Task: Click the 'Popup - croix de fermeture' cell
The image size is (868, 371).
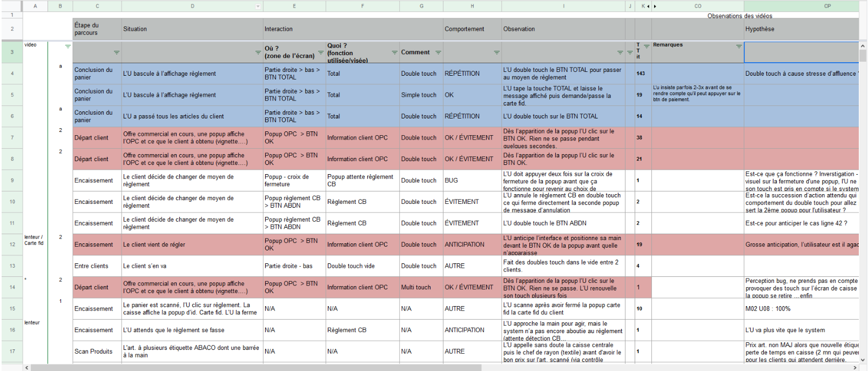Action: [x=294, y=180]
